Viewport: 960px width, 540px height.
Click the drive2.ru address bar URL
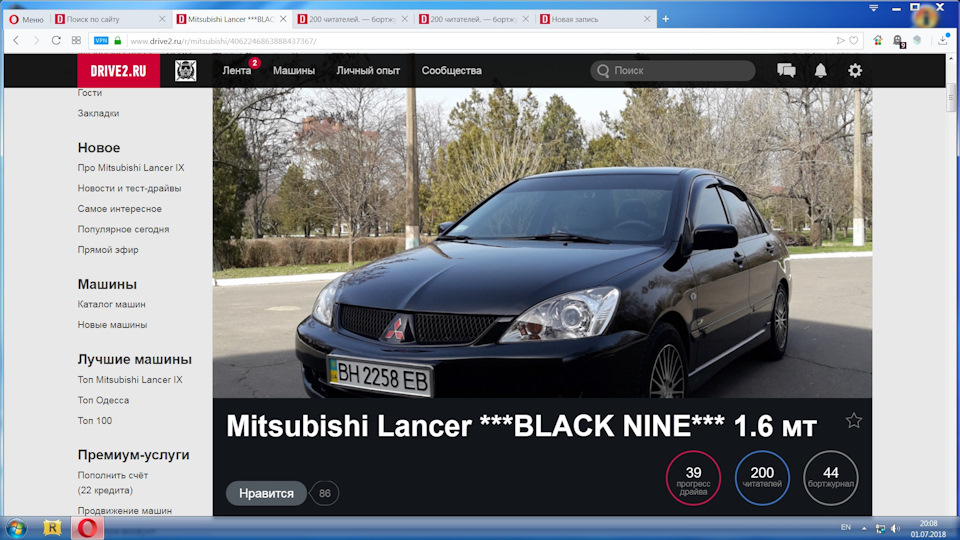click(223, 41)
